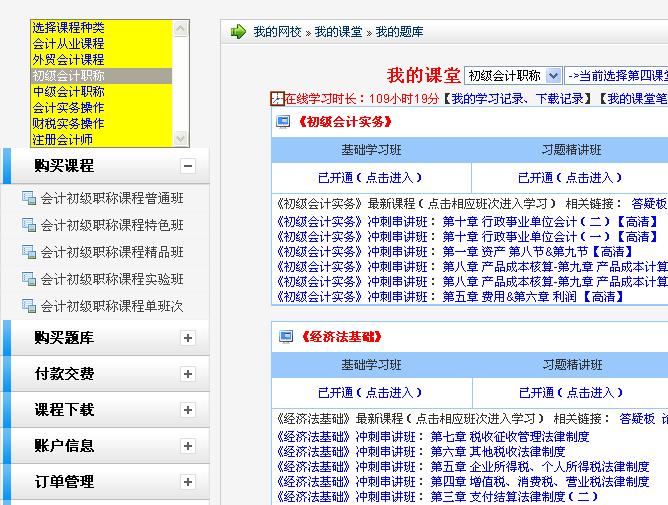Expand the 购买题库 section

[187, 339]
